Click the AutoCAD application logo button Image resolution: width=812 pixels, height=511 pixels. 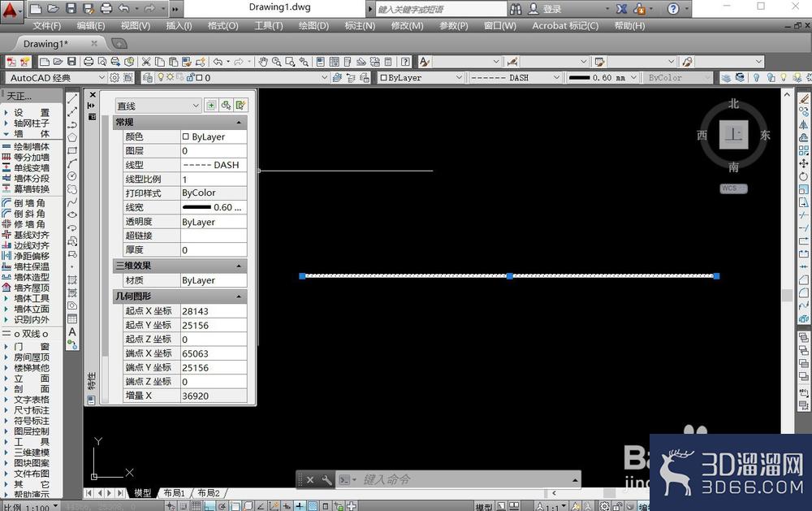[11, 11]
